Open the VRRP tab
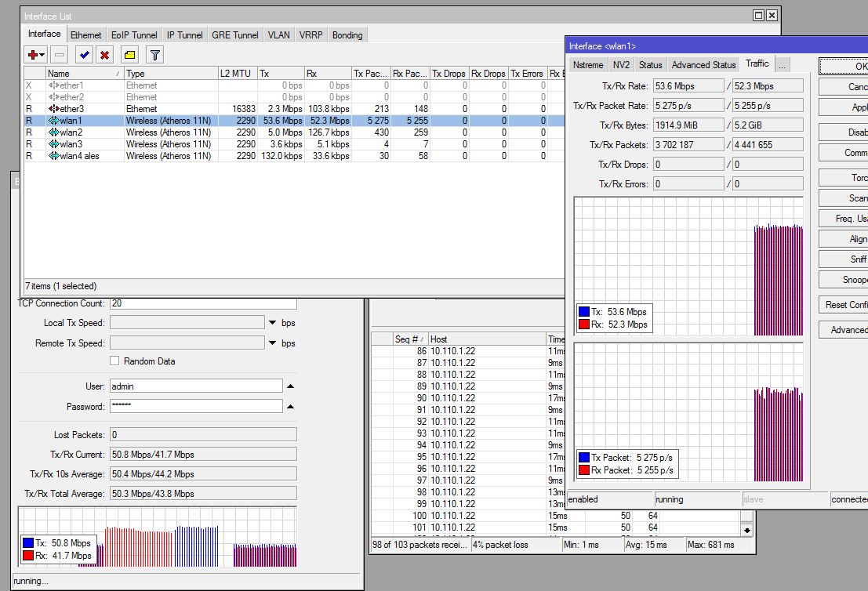 coord(311,34)
